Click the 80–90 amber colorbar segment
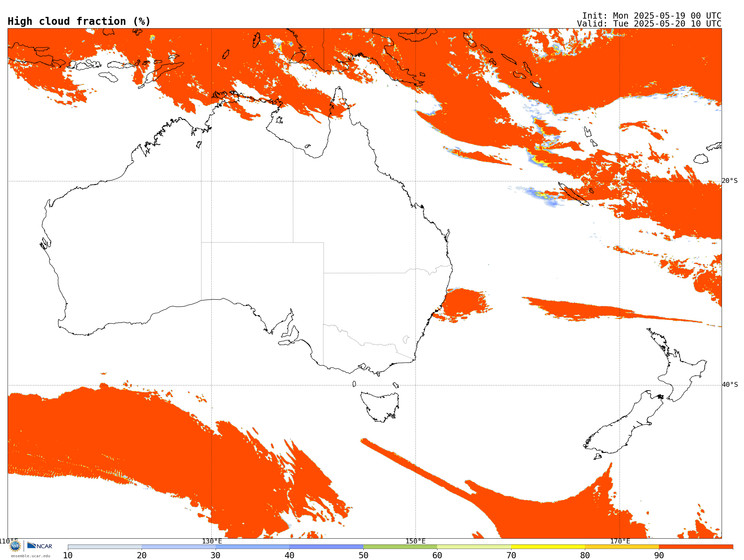Viewport: 744px width, 560px height. tap(622, 547)
